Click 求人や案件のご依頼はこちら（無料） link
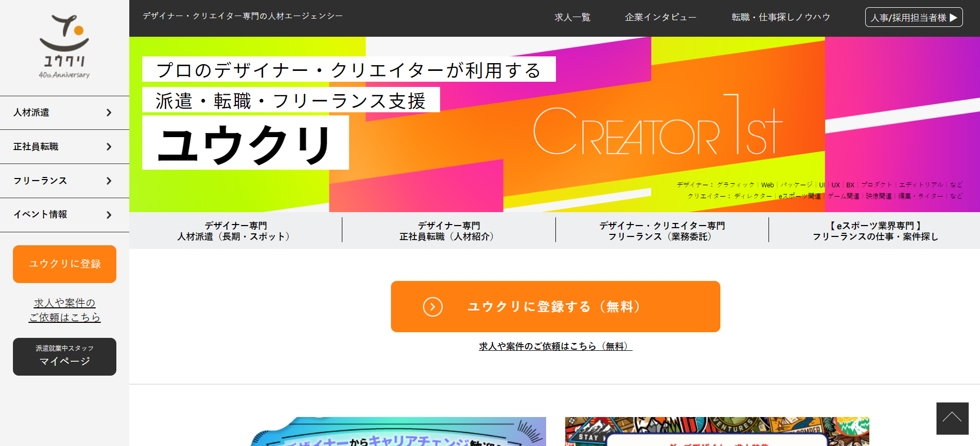This screenshot has height=446, width=980. point(555,346)
